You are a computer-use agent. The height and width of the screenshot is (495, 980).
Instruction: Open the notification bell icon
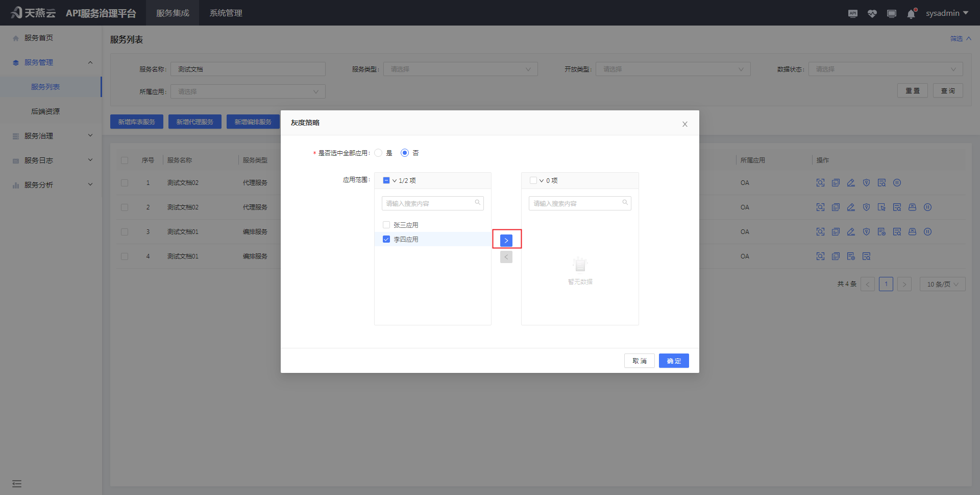[911, 14]
